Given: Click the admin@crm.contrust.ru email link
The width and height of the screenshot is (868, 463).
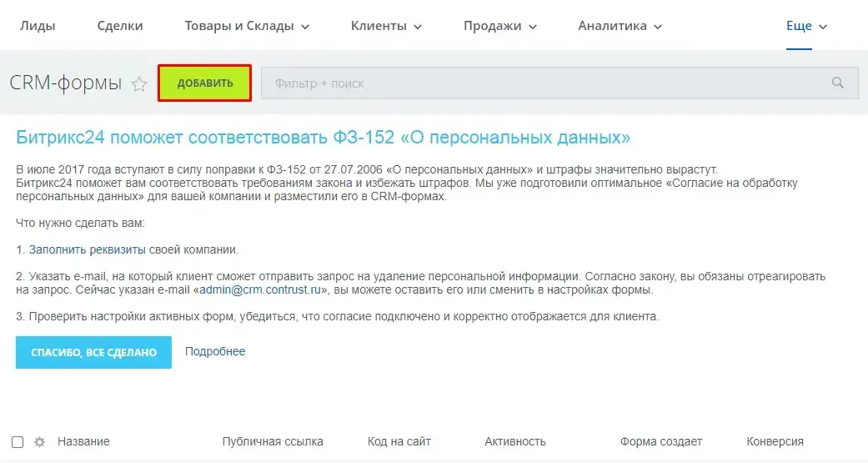Looking at the screenshot, I should [260, 289].
